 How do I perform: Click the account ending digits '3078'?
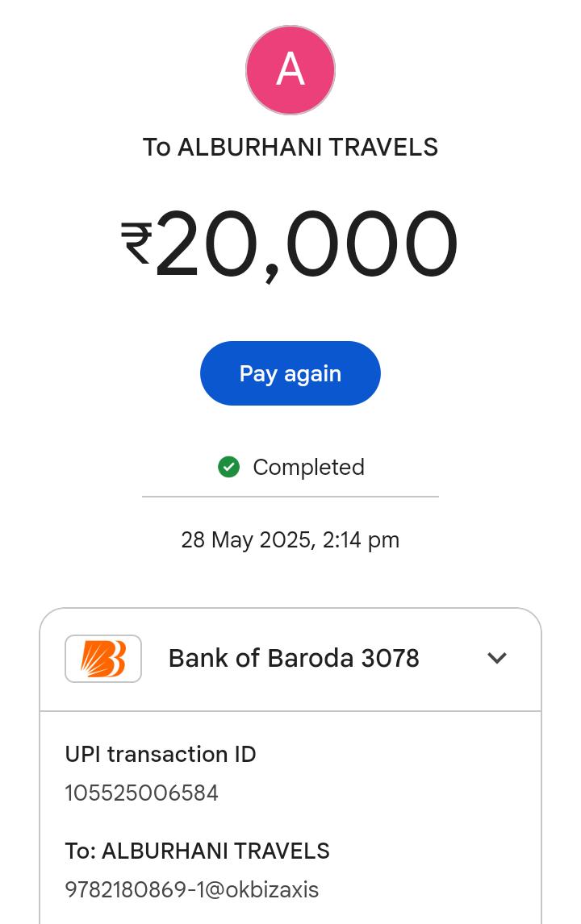point(391,659)
